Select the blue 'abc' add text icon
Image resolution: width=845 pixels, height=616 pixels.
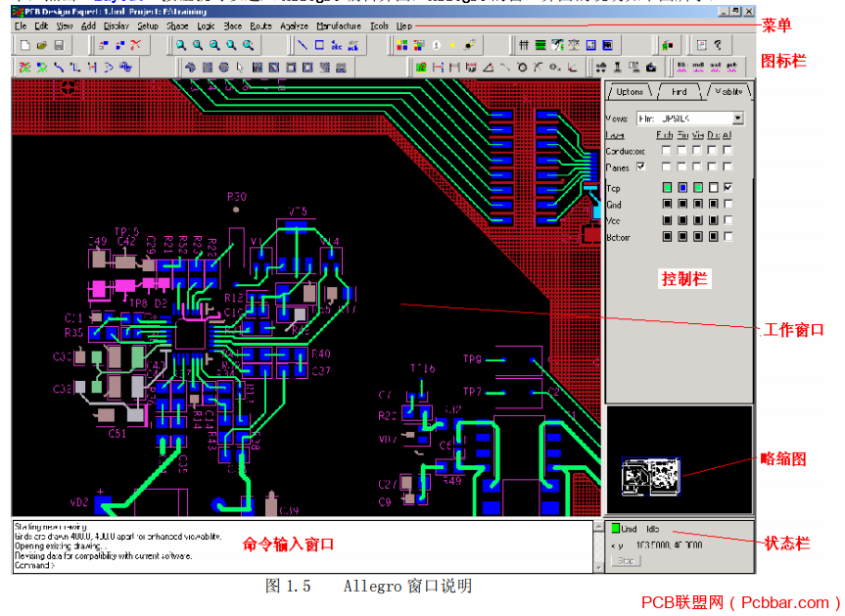click(x=336, y=45)
